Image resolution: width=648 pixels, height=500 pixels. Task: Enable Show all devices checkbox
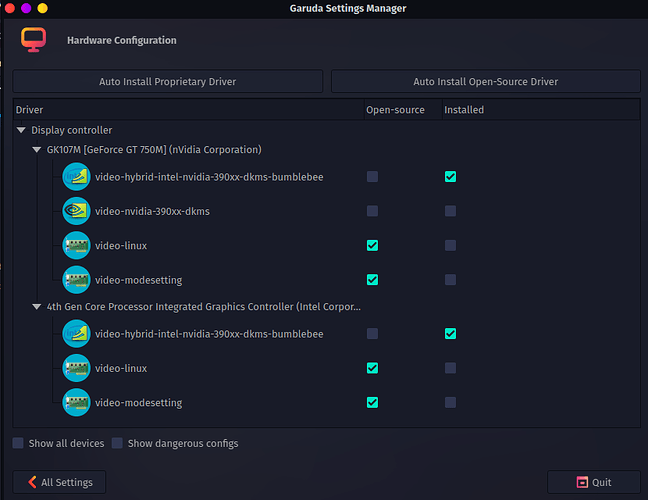point(18,443)
